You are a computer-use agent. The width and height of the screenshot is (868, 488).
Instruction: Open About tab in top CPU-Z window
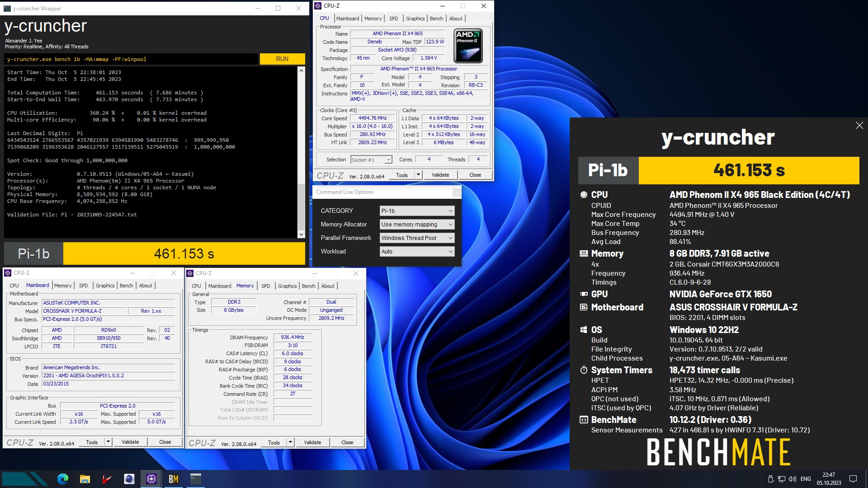click(x=456, y=19)
